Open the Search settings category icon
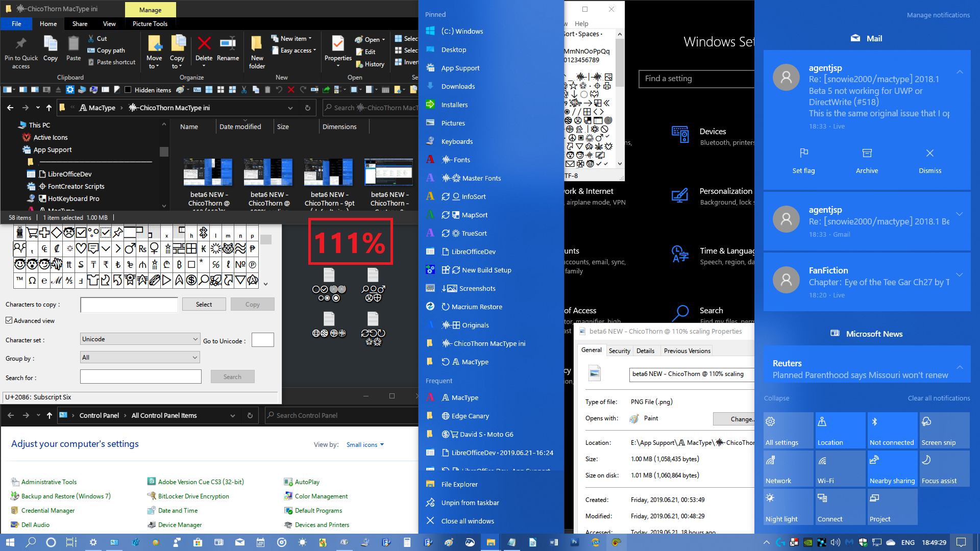The height and width of the screenshot is (551, 980). [x=680, y=313]
